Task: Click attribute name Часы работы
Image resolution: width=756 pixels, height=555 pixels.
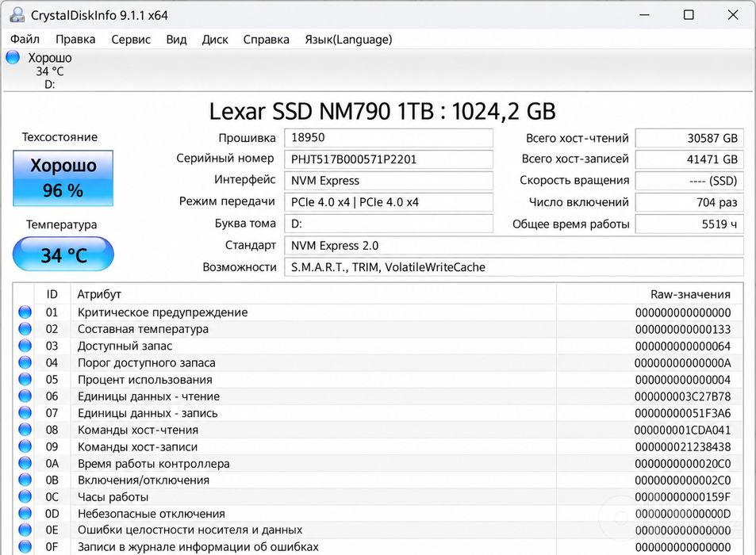Action: point(113,497)
